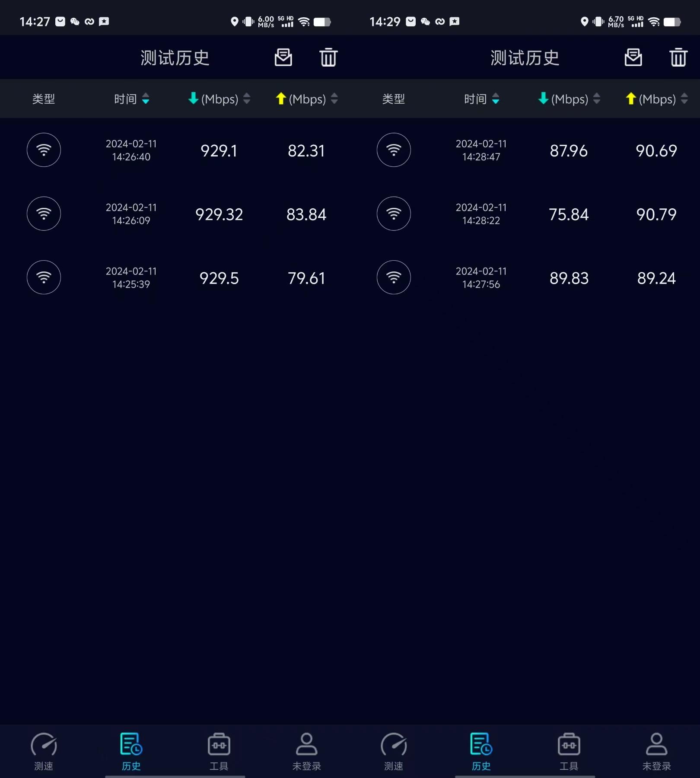Open the 未登录 account tab in right screen
The image size is (700, 778).
tap(657, 752)
